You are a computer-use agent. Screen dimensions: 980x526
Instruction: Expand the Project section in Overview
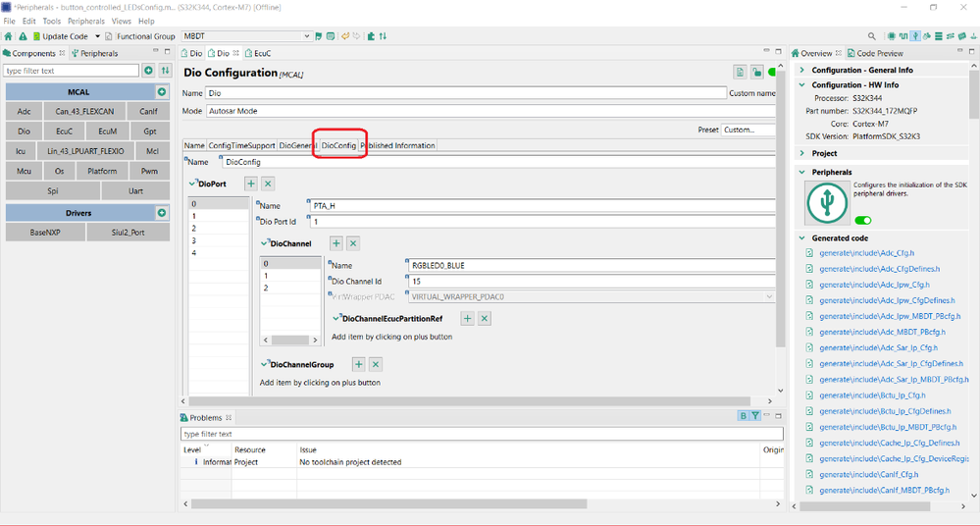click(x=802, y=153)
